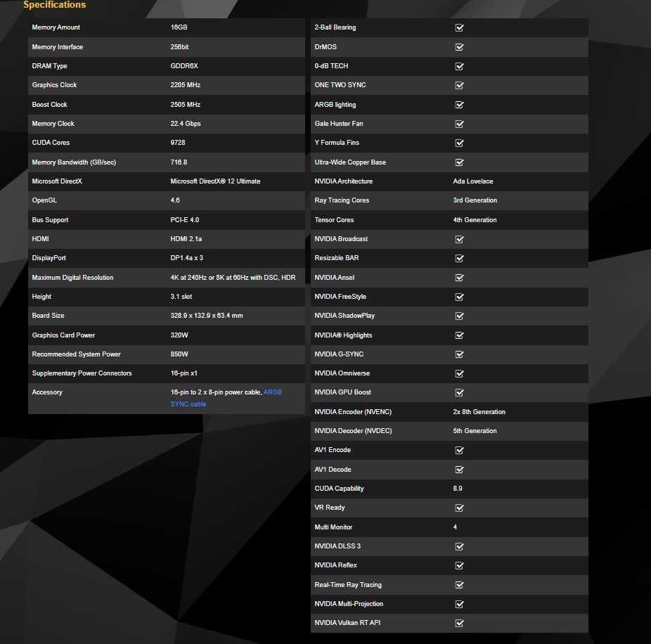The image size is (651, 644).
Task: Select the 3rd Generation ray tracing value
Action: click(x=475, y=200)
